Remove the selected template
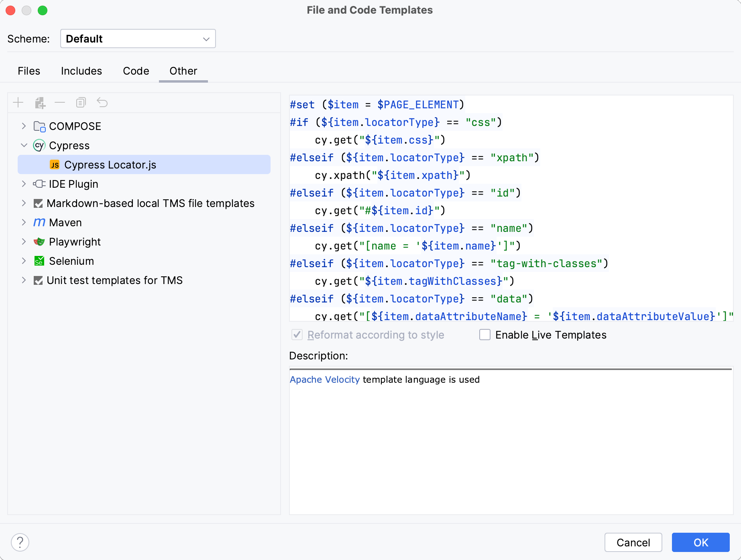This screenshot has width=741, height=560. (x=60, y=102)
